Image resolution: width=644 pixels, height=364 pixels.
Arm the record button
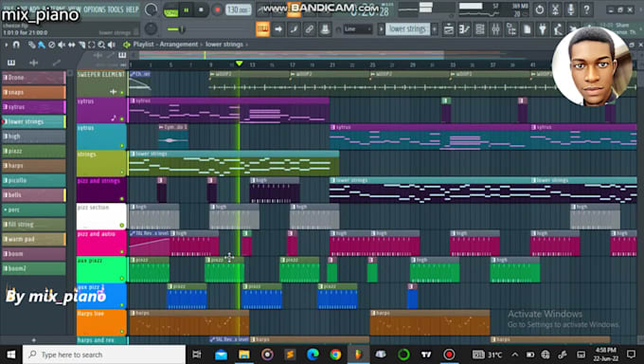click(217, 9)
